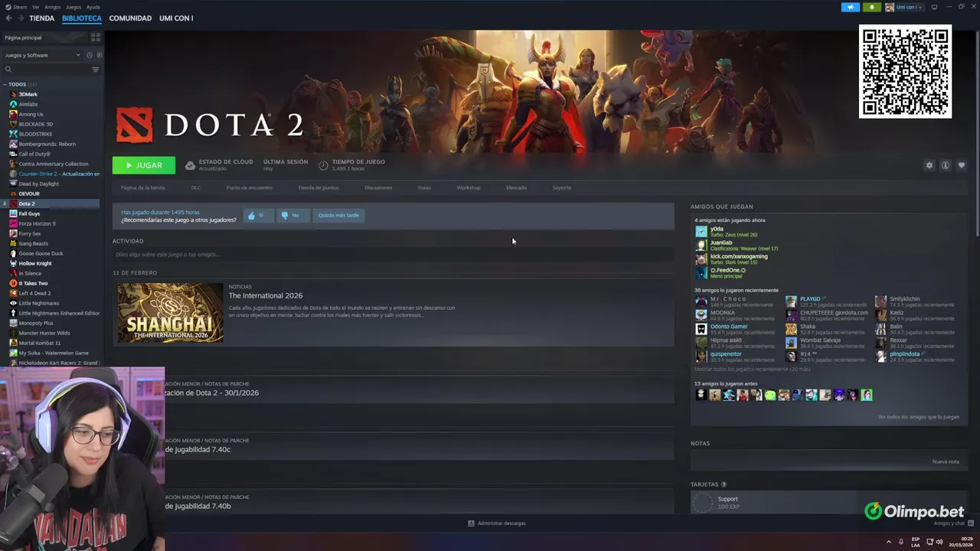Click taskbar network icon
Image resolution: width=980 pixels, height=551 pixels.
(x=930, y=542)
